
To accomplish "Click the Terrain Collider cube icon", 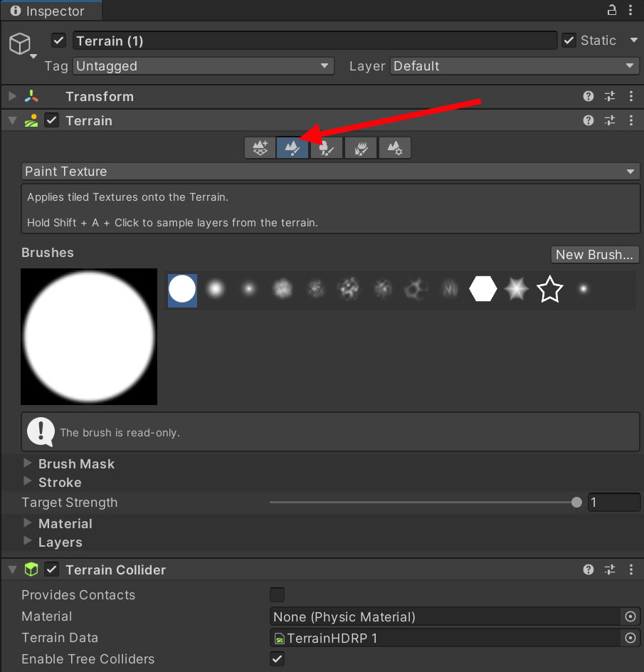I will point(31,569).
